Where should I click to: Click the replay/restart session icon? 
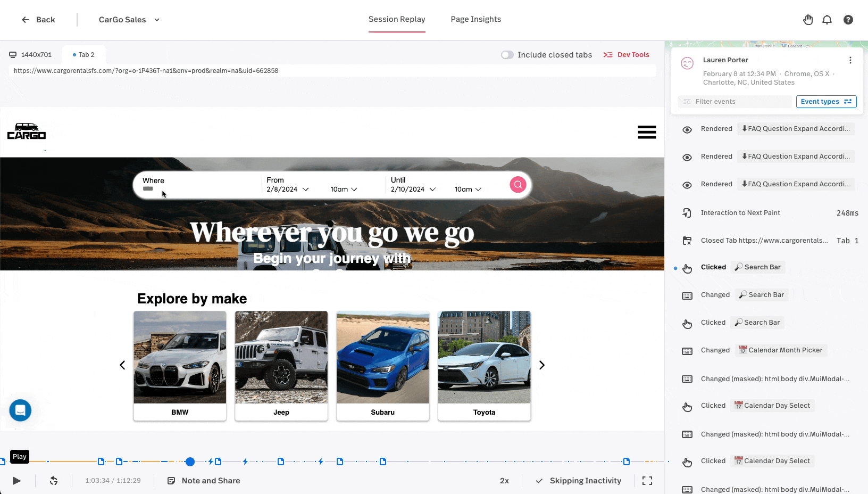pyautogui.click(x=54, y=481)
